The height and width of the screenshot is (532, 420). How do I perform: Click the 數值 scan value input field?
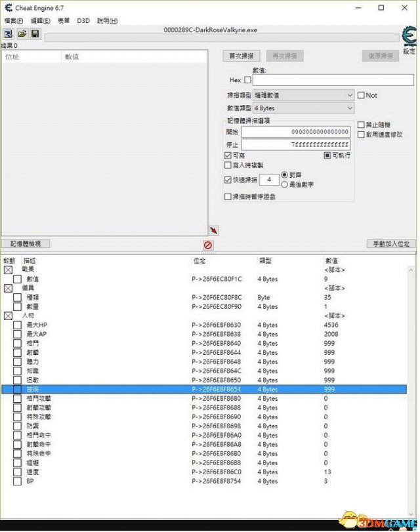pos(333,80)
